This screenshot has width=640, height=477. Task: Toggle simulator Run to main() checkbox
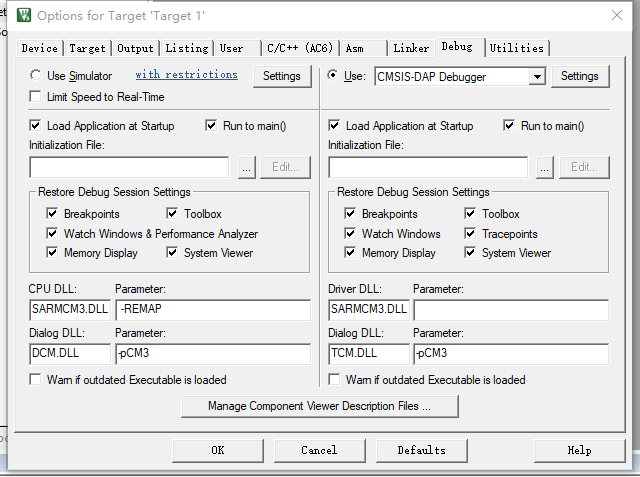(x=211, y=125)
